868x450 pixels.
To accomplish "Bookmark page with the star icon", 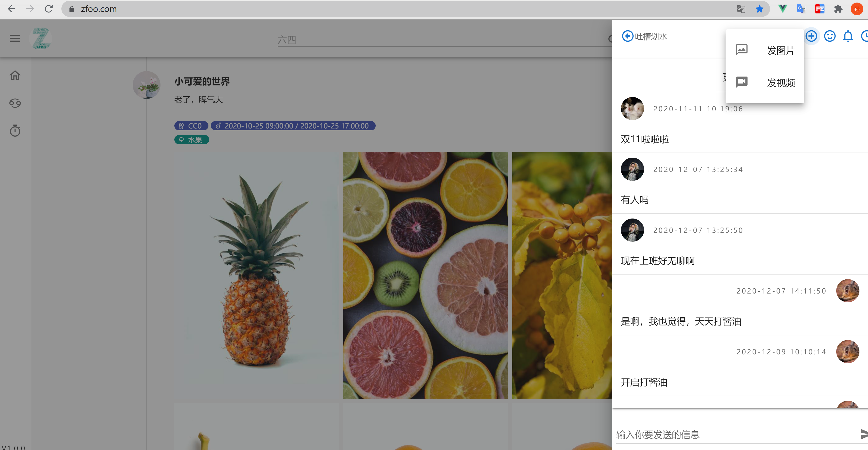I will [x=760, y=9].
